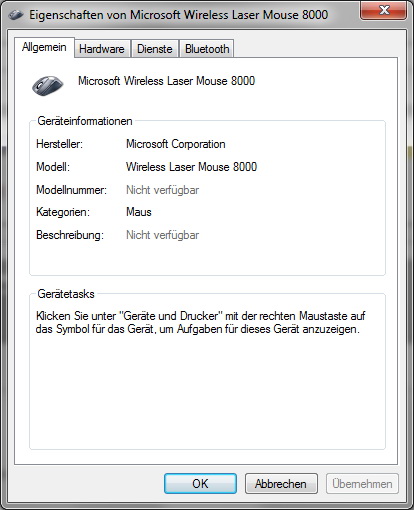
Task: Click the Geräteinformationen group label
Action: pos(85,121)
